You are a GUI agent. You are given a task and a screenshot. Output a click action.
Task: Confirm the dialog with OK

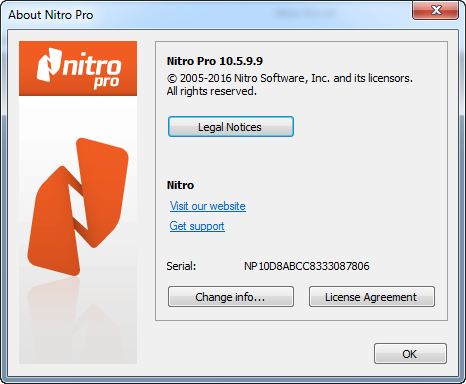click(410, 353)
